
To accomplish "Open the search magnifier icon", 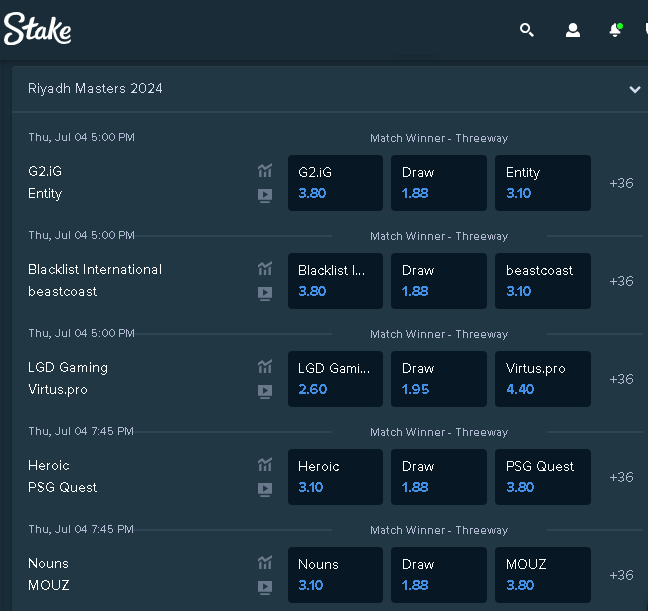I will 526,30.
